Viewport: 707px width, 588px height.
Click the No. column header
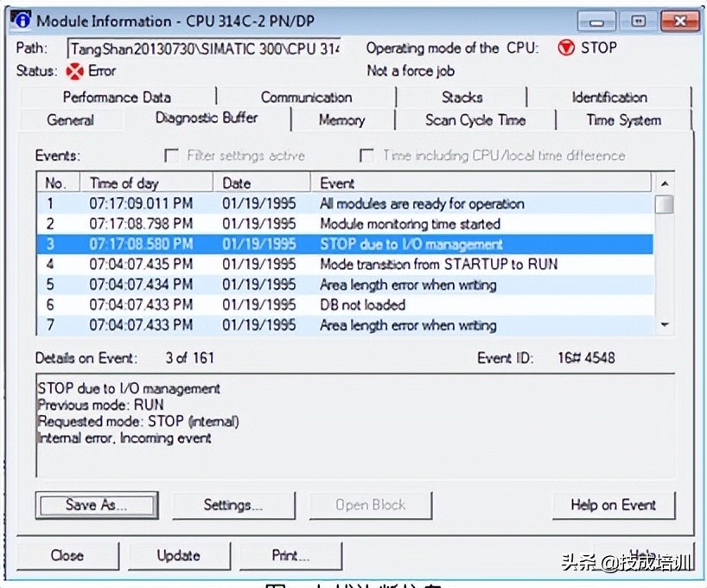click(58, 183)
